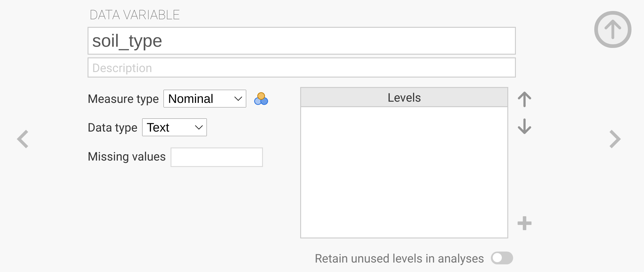The width and height of the screenshot is (644, 272).
Task: Click the DATA VARIABLE heading
Action: (x=135, y=15)
